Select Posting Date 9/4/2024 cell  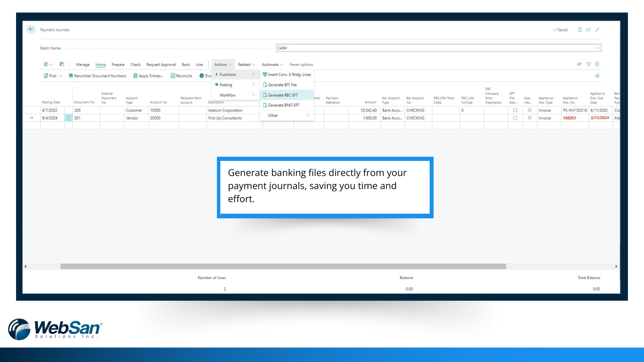tap(52, 118)
